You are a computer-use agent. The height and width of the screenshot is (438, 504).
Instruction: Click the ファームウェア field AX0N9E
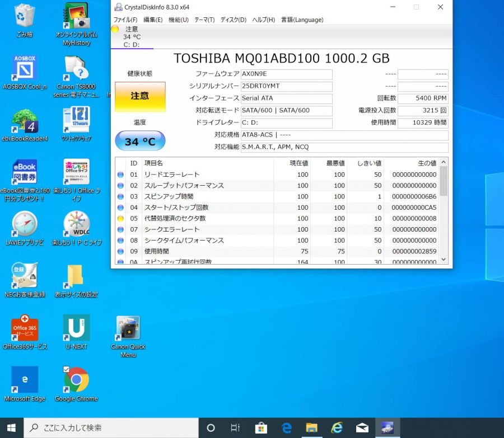[286, 74]
